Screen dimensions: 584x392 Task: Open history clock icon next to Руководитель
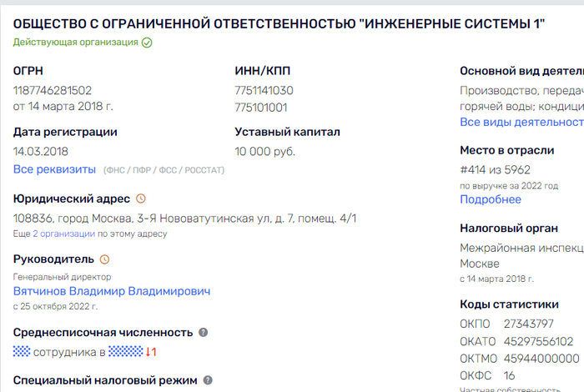(x=104, y=259)
